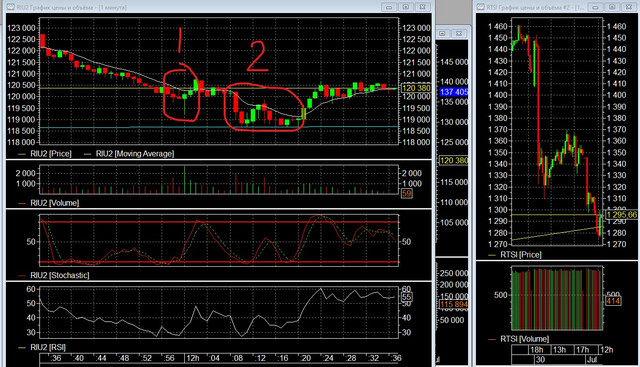
Task: Maximize the RTSI chart window
Action: [x=612, y=7]
